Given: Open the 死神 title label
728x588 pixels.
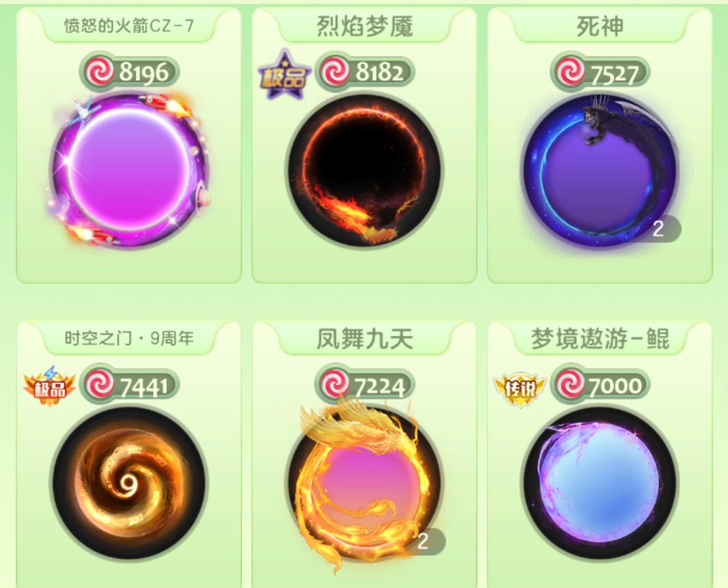Looking at the screenshot, I should pos(600,26).
